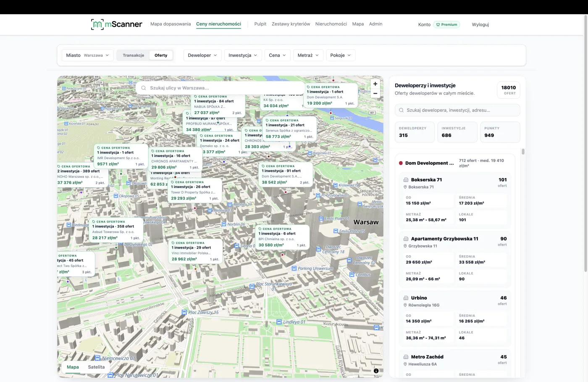588x382 pixels.
Task: Open the Serenus Spółka price card
Action: pos(289,129)
